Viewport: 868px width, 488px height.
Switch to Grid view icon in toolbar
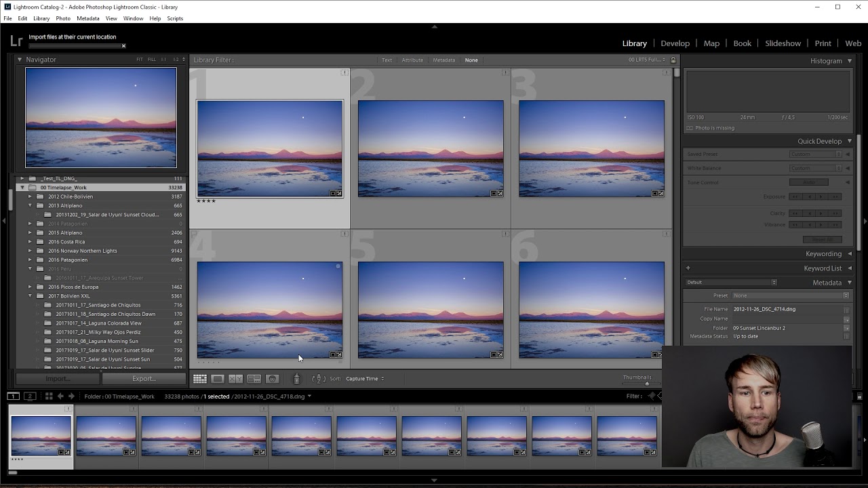pyautogui.click(x=200, y=379)
